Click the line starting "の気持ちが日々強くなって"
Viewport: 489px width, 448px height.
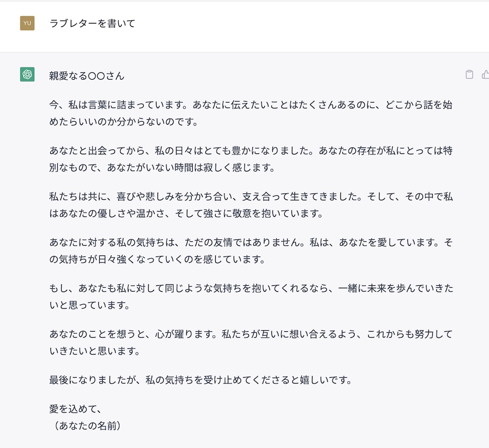[x=157, y=260]
